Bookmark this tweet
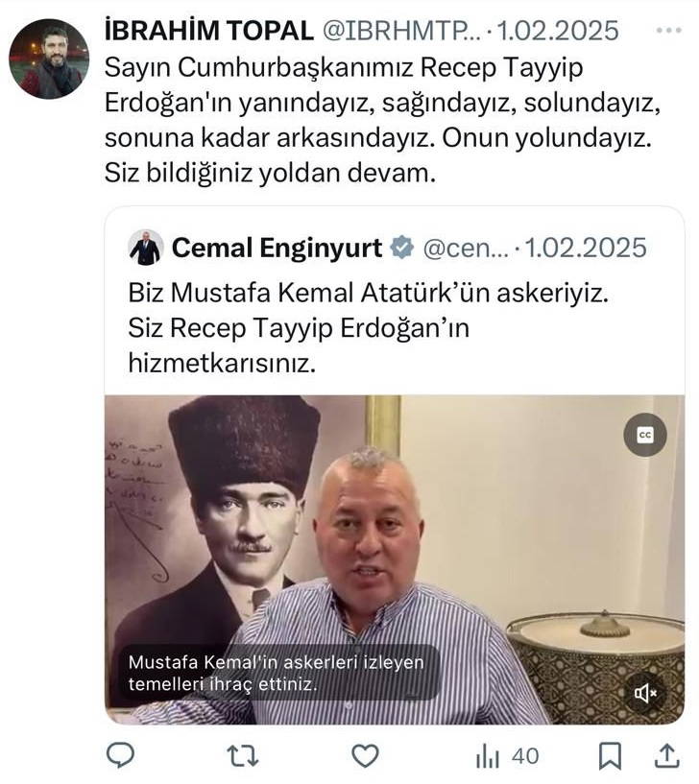 [x=610, y=755]
